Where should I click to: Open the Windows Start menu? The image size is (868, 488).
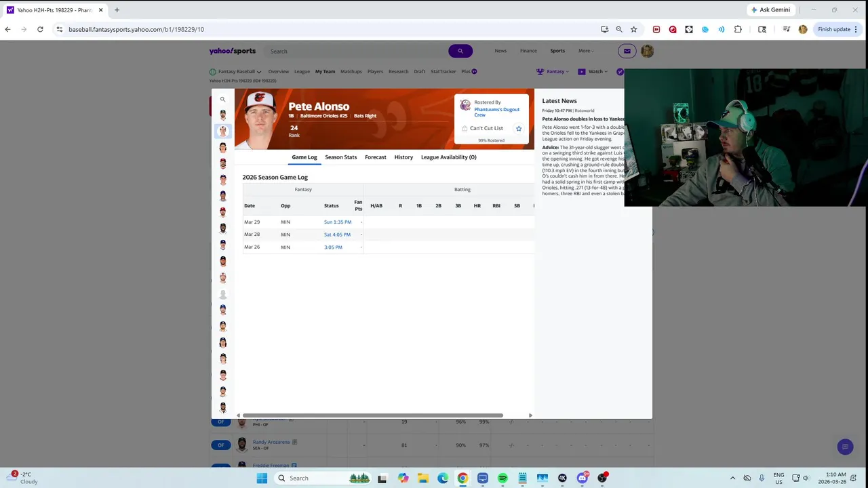262,478
